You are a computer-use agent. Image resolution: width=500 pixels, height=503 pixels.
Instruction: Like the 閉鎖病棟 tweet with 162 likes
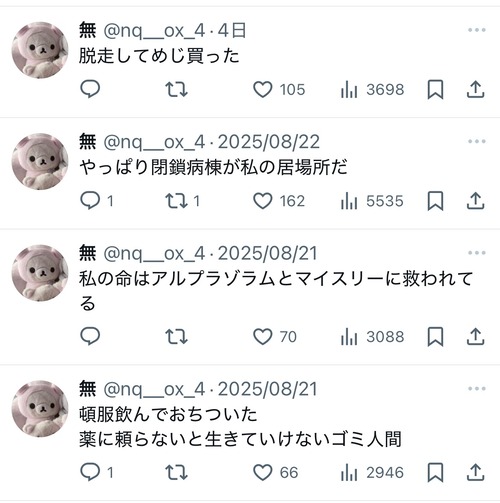point(279,201)
